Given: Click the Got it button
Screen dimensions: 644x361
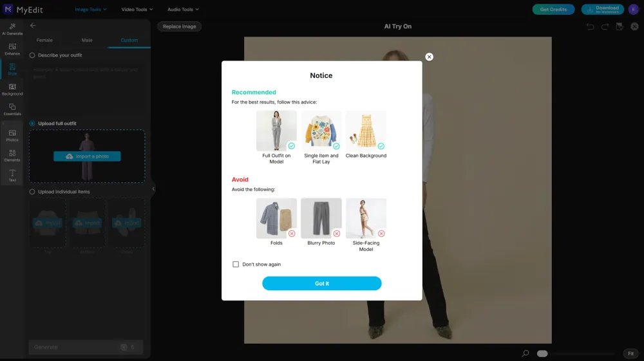Looking at the screenshot, I should (x=321, y=284).
